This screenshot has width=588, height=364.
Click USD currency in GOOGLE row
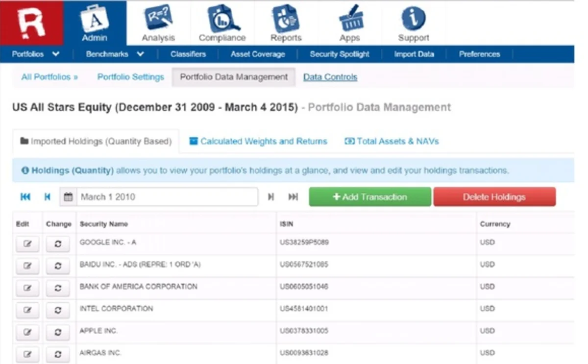(487, 243)
